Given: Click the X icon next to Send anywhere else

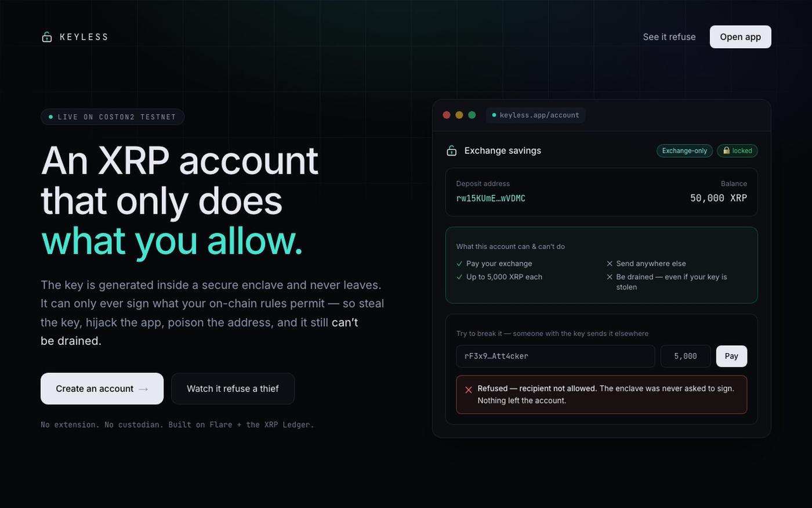Looking at the screenshot, I should coord(610,264).
